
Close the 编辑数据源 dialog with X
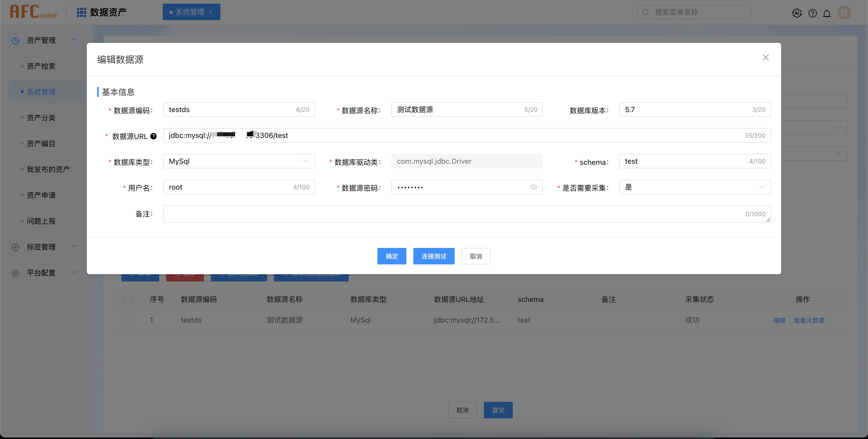pyautogui.click(x=765, y=58)
